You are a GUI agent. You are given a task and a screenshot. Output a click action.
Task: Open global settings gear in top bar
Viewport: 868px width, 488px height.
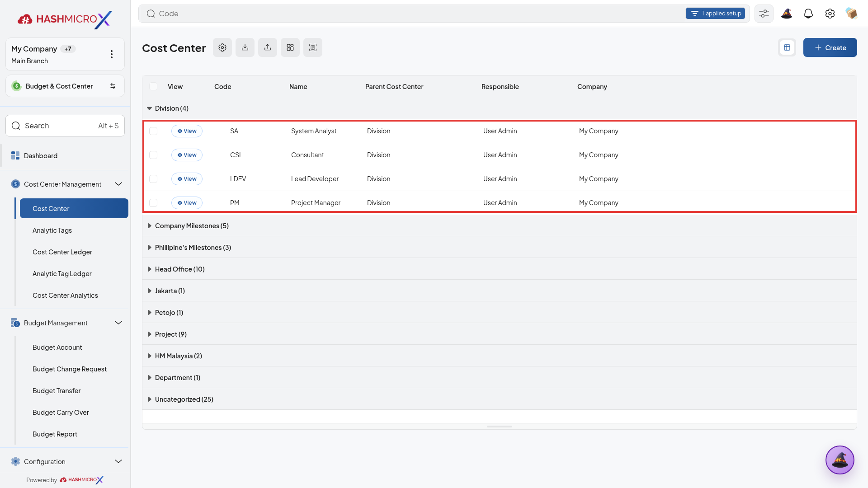(x=830, y=14)
